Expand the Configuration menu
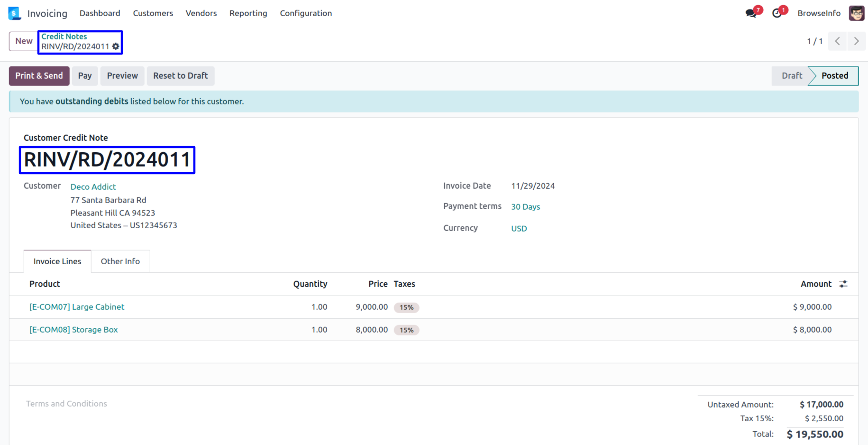868x445 pixels. (x=306, y=13)
